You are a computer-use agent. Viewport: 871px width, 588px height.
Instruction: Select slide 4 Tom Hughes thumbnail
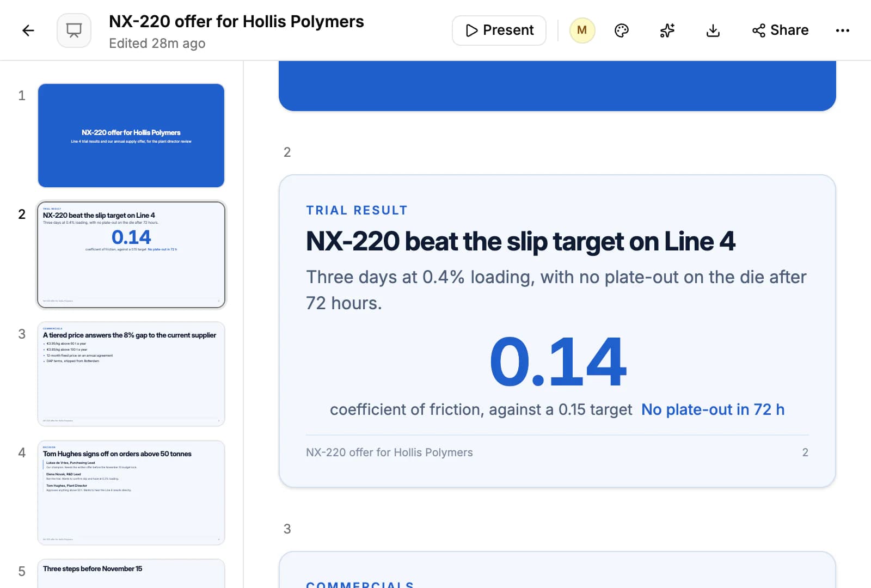coord(131,493)
